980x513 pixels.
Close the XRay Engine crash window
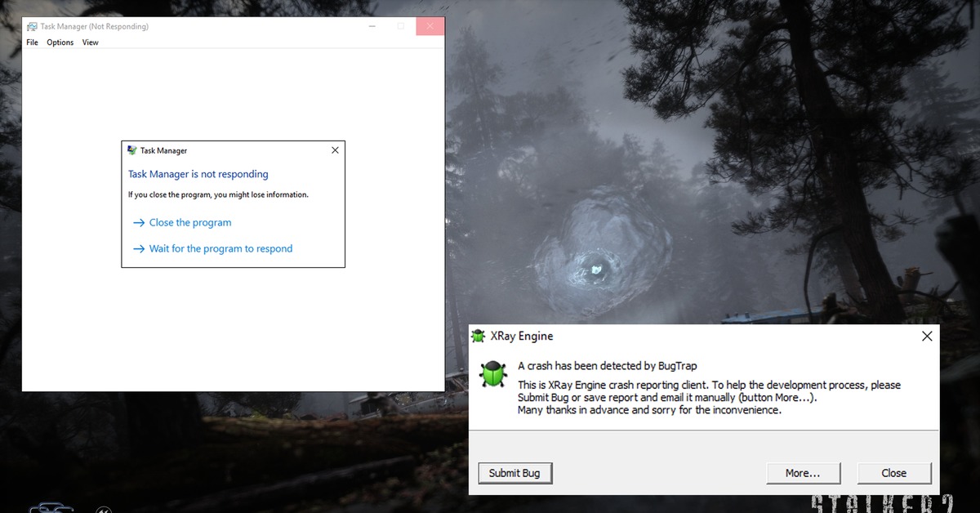(927, 337)
